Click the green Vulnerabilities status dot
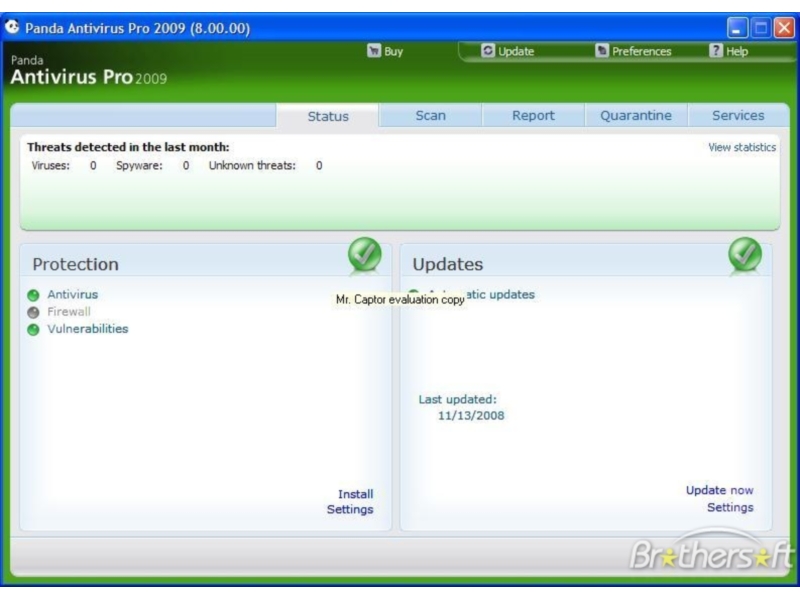Screen dimensions: 800x600 click(x=33, y=330)
